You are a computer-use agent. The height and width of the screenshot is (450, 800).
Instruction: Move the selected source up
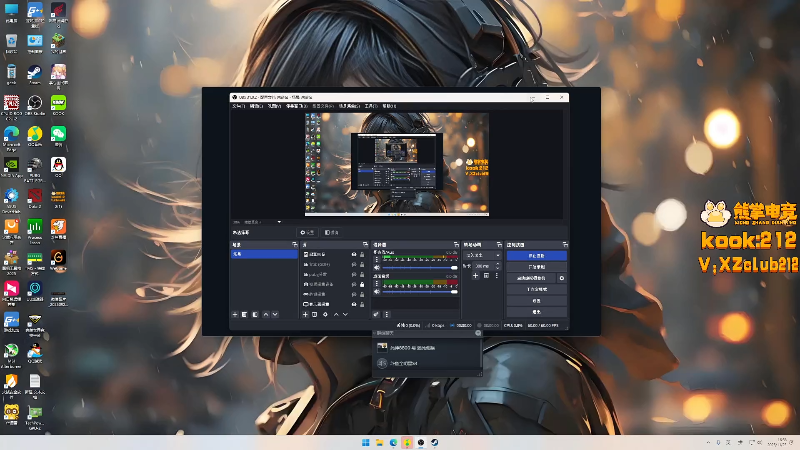point(336,315)
